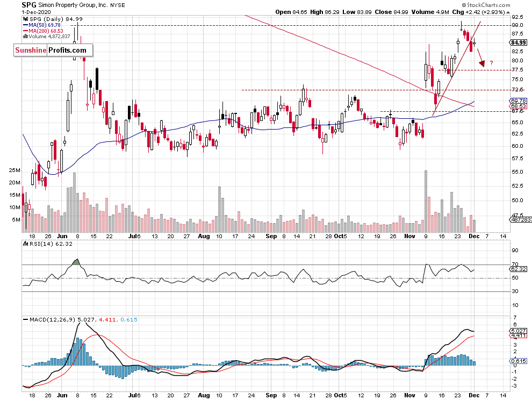
Task: Open the SunshineProfits.com logo link
Action: [x=53, y=50]
